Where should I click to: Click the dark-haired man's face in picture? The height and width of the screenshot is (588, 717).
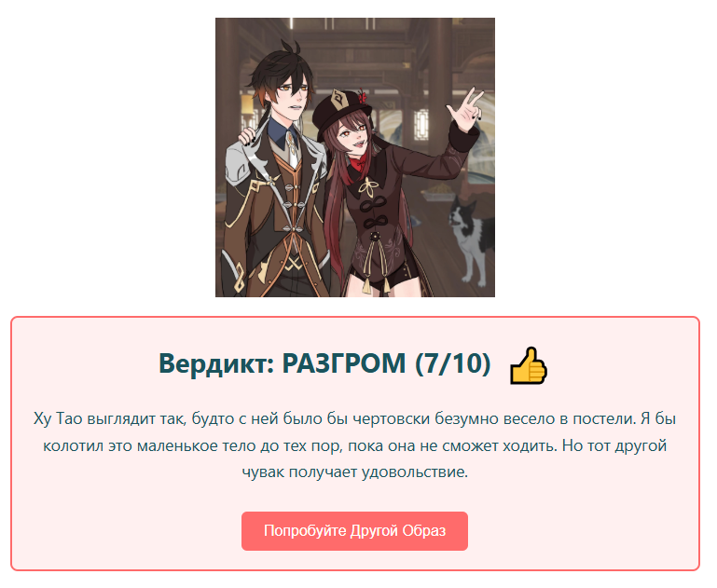pos(291,99)
